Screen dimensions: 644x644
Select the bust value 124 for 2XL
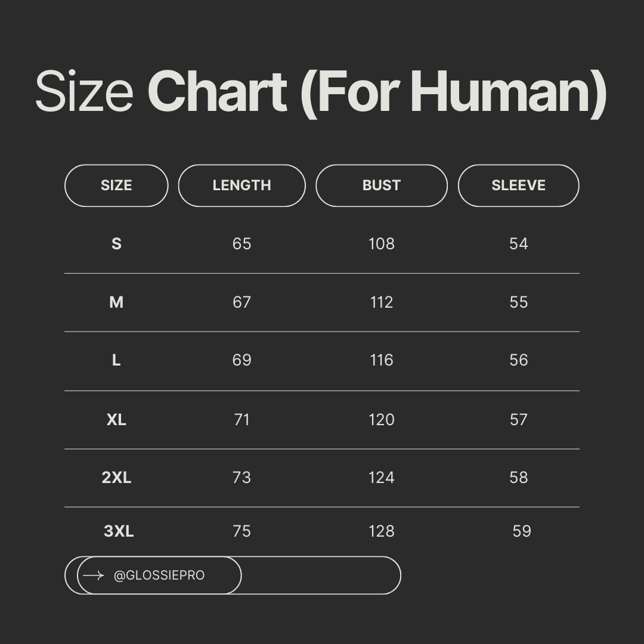coord(381,478)
